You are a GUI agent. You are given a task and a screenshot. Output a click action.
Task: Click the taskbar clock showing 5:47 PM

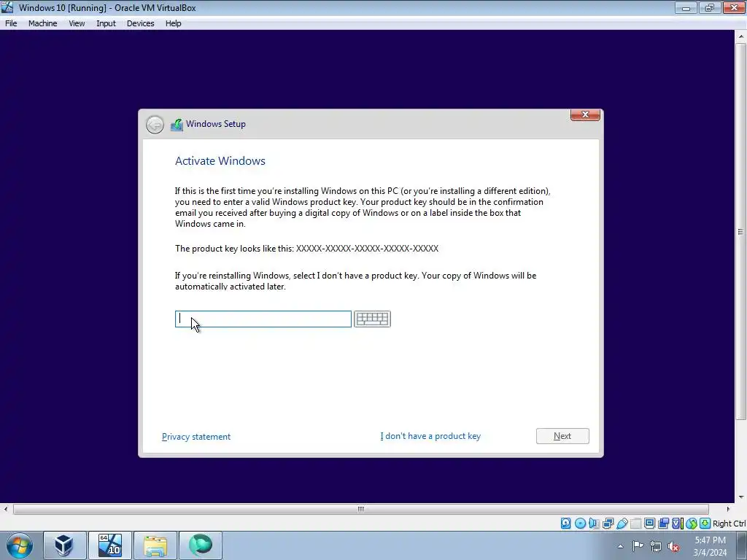pos(710,546)
